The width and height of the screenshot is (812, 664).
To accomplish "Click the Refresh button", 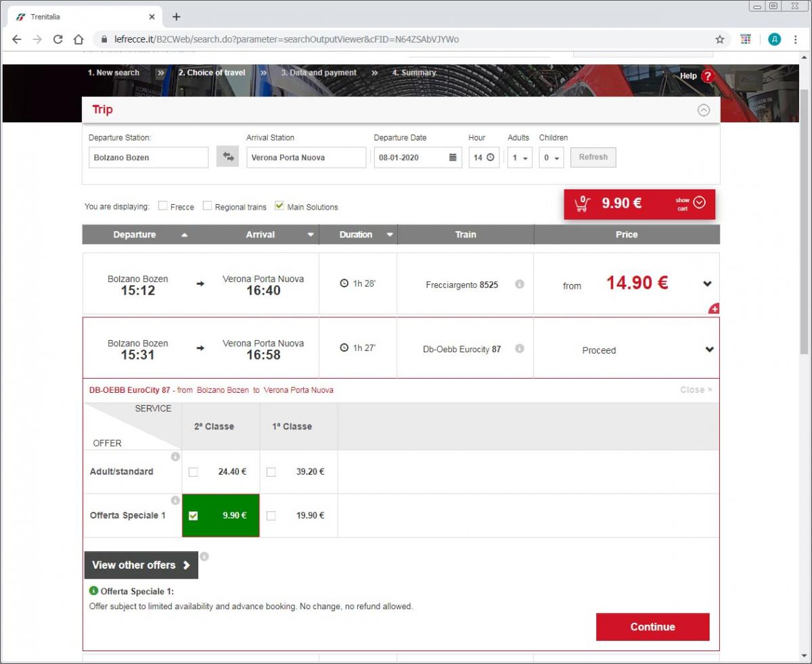I will [x=593, y=157].
